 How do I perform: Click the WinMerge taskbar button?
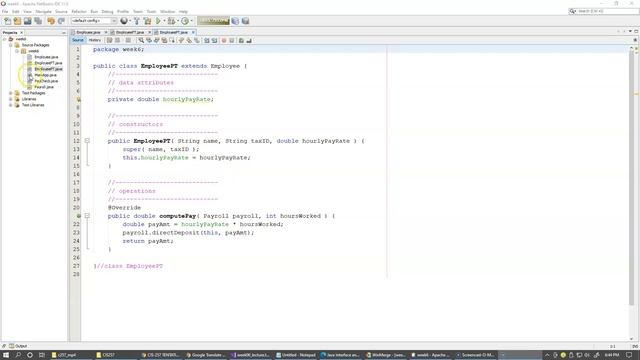pos(385,355)
